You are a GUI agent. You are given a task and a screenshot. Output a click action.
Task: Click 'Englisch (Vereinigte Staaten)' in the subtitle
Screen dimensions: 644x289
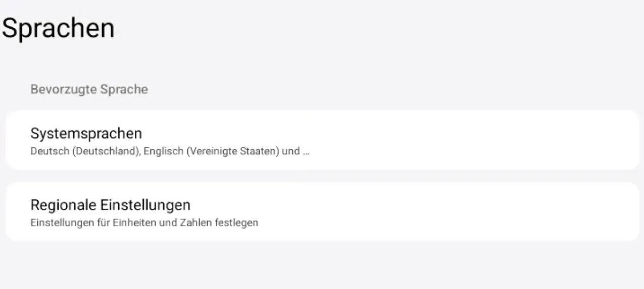(211, 151)
